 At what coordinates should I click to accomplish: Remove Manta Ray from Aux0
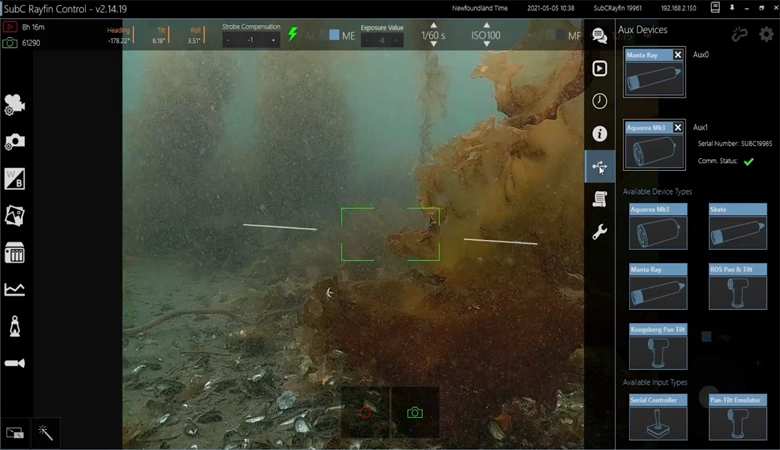point(678,55)
